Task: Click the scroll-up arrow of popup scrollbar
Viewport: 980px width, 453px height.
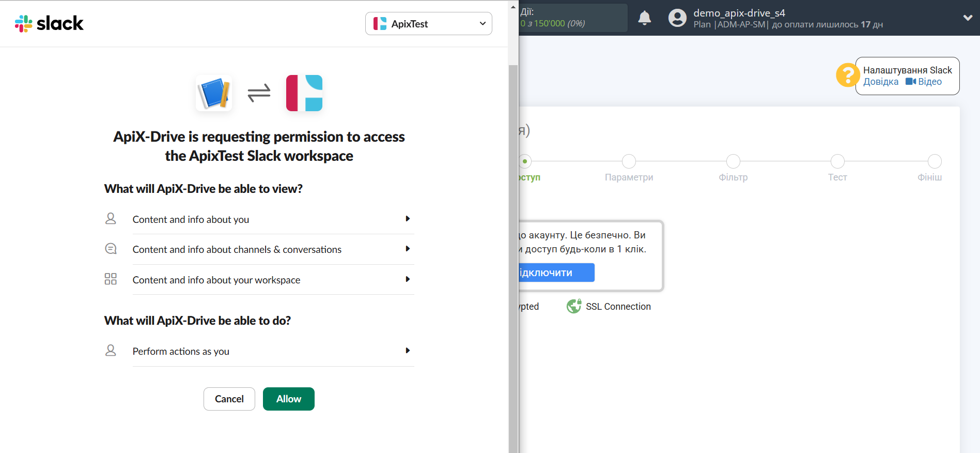Action: click(x=513, y=7)
